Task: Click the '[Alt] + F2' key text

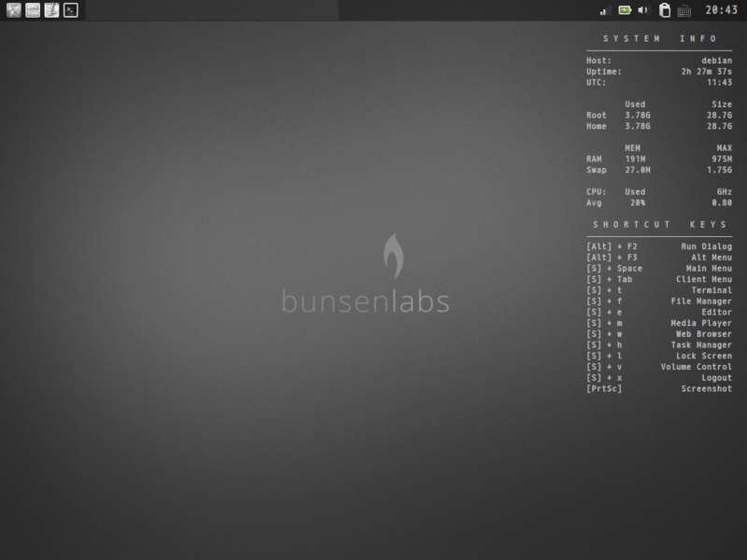Action: 612,246
